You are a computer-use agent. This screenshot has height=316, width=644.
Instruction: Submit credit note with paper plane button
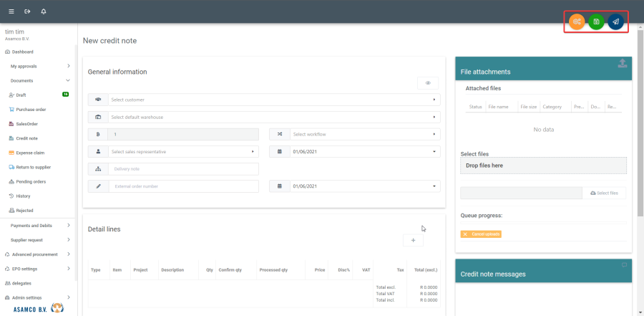tap(615, 22)
